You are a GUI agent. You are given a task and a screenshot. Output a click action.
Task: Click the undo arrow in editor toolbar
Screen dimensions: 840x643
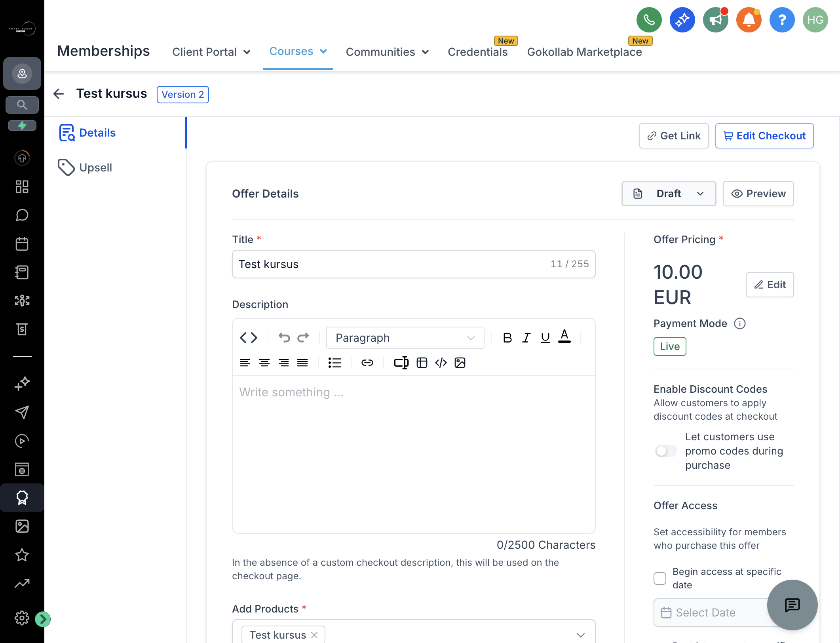tap(284, 338)
